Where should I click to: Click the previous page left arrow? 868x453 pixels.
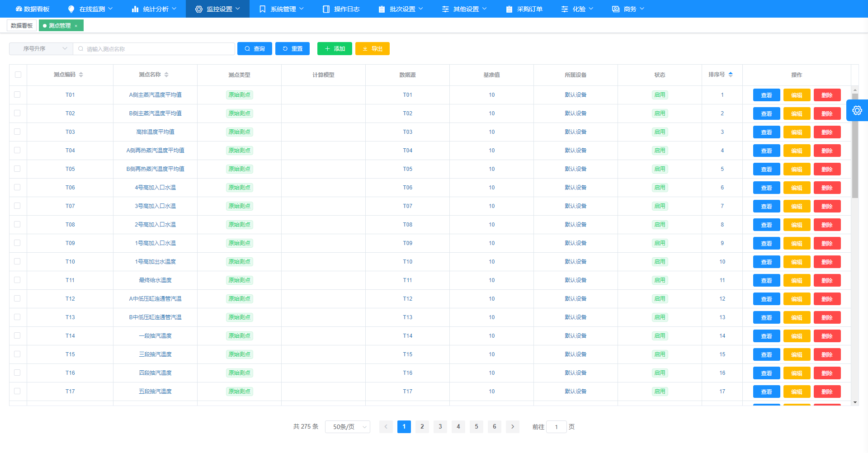[386, 426]
